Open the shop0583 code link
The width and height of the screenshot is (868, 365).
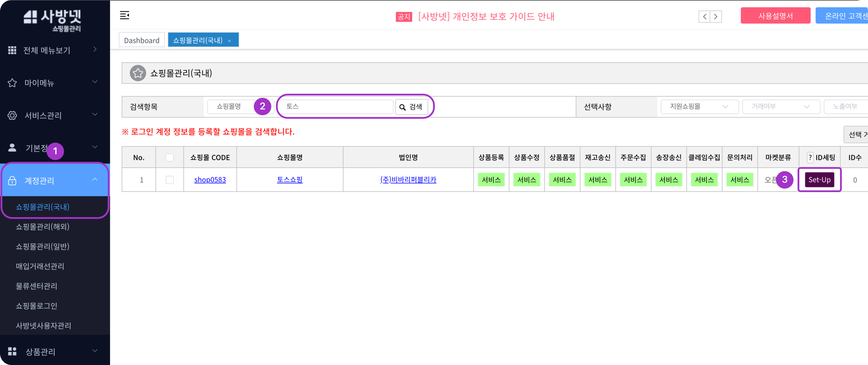pyautogui.click(x=210, y=180)
